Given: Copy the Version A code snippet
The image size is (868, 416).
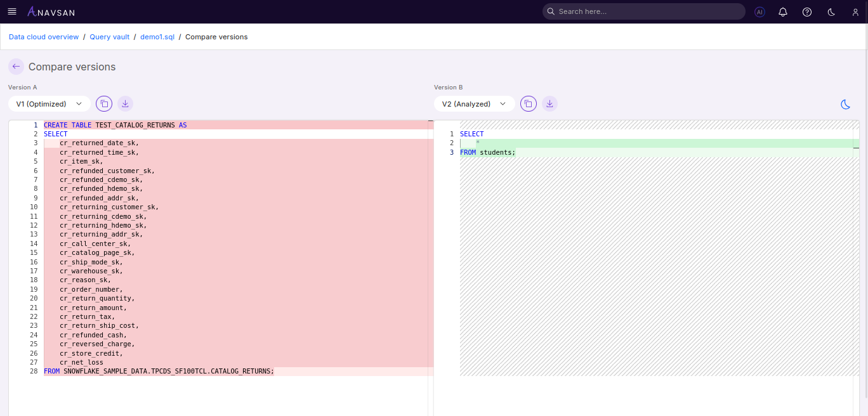Looking at the screenshot, I should 104,103.
